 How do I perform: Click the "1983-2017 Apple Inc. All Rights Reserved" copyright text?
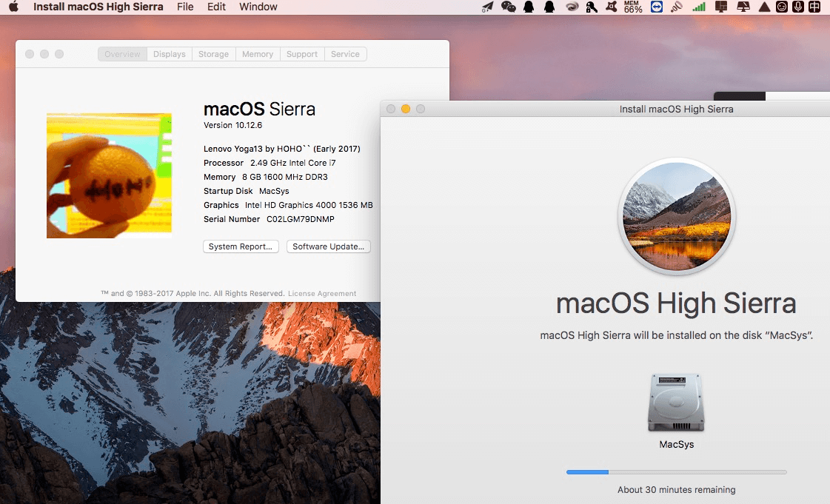[x=210, y=294]
